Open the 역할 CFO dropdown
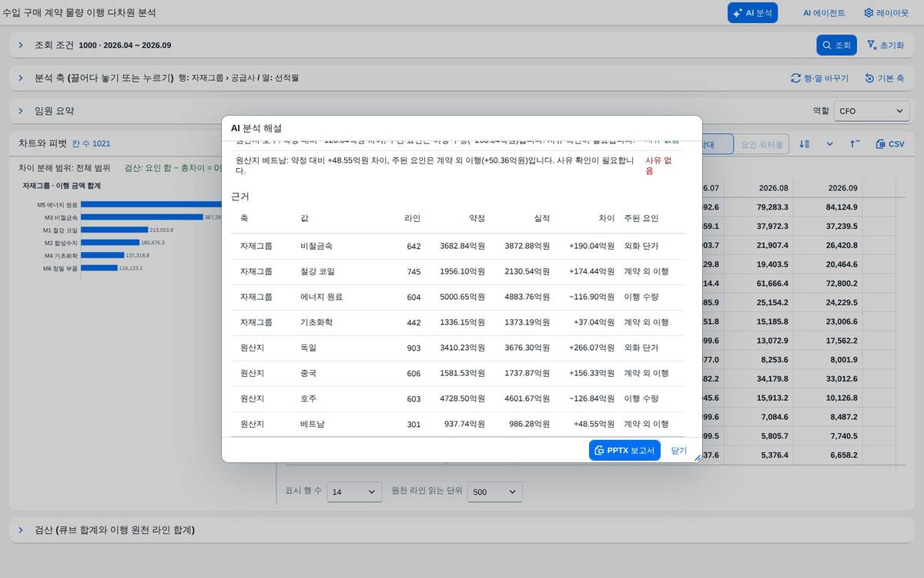924x578 pixels. coord(872,111)
